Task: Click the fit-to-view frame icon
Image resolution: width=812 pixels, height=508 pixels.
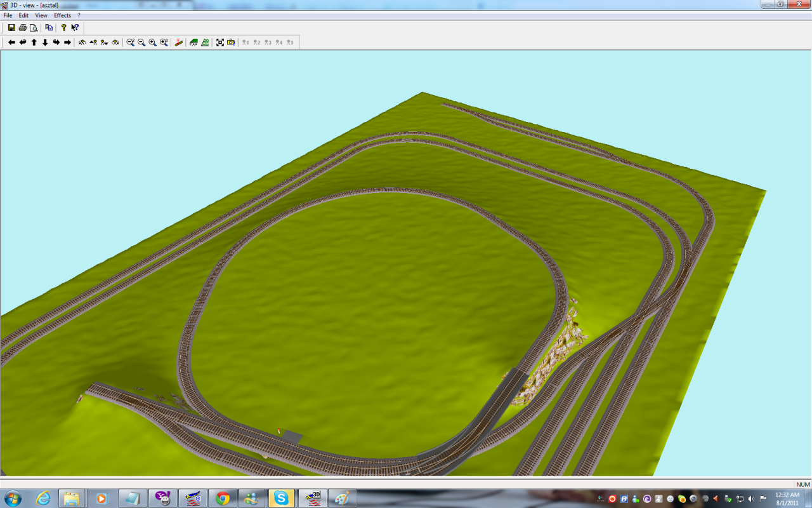Action: (220, 43)
